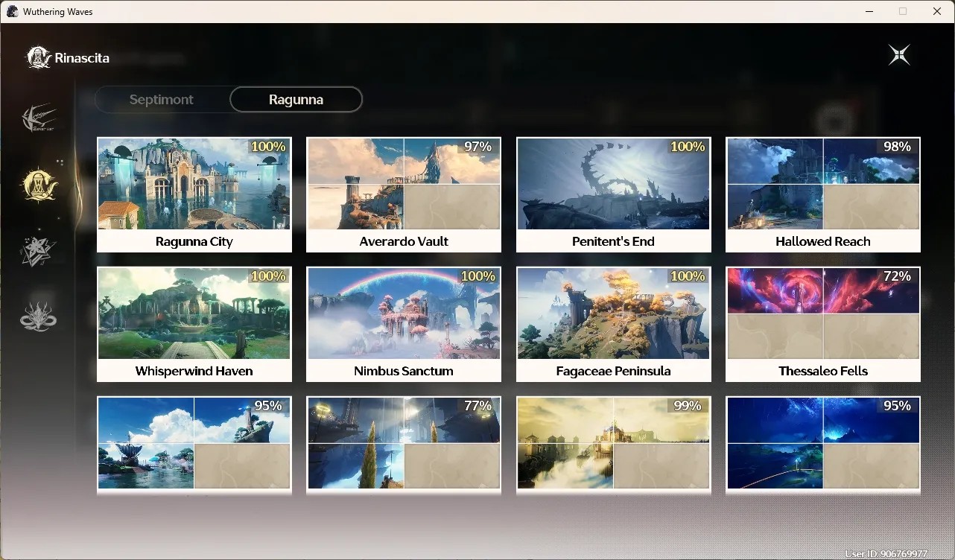Select the bottom lotus-shaped sidebar icon
This screenshot has width=955, height=560.
click(x=38, y=316)
